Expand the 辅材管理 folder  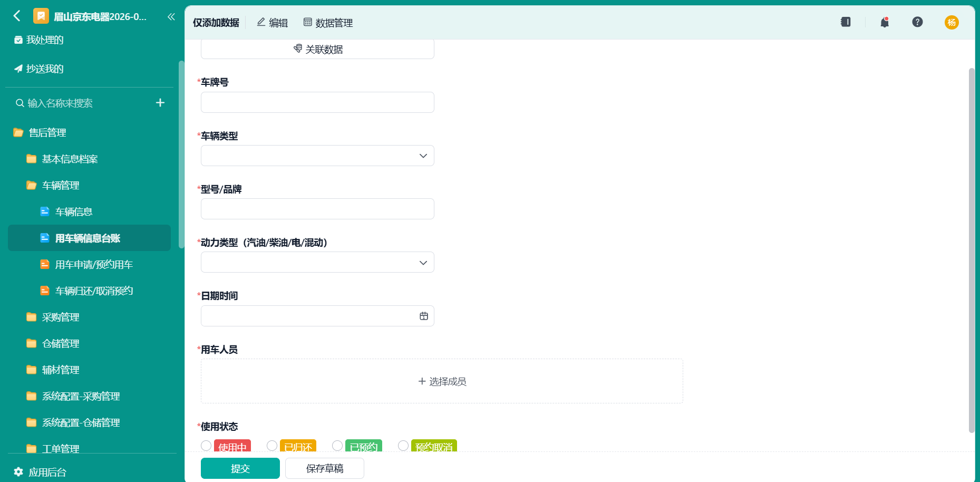point(60,370)
